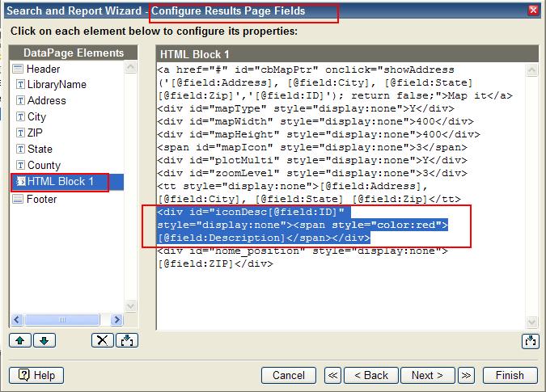Image resolution: width=546 pixels, height=392 pixels.
Task: Move selected element down with arrow button
Action: tap(44, 340)
